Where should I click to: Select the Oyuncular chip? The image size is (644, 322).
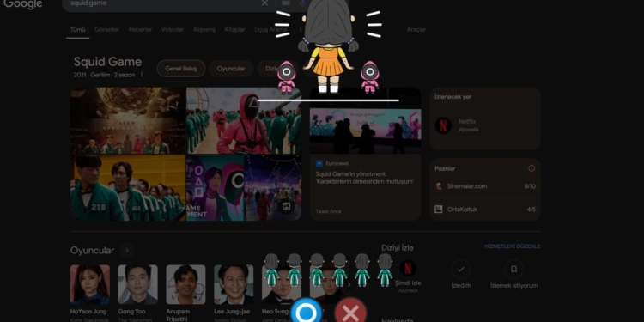tap(231, 69)
